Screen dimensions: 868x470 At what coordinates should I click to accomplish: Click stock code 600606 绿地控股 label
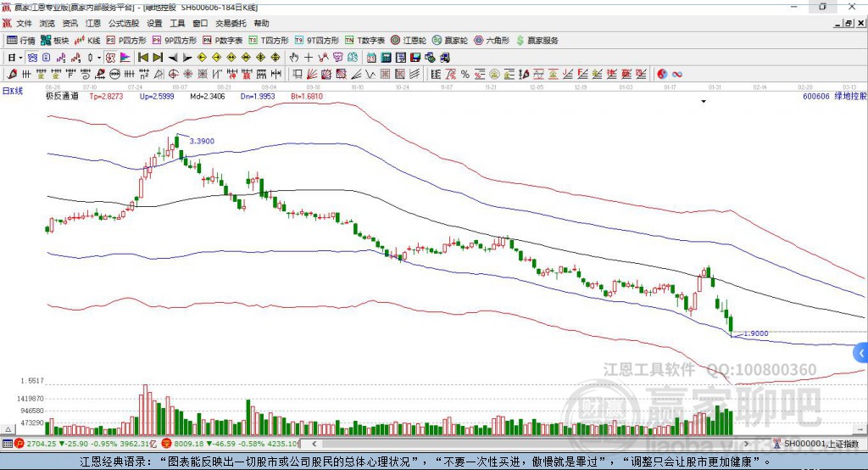tap(834, 97)
